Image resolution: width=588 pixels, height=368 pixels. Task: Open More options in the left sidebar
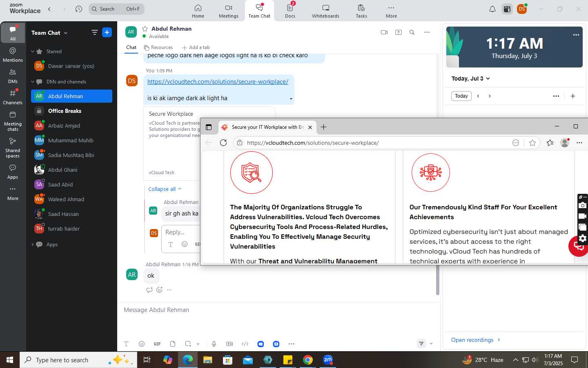pyautogui.click(x=13, y=193)
